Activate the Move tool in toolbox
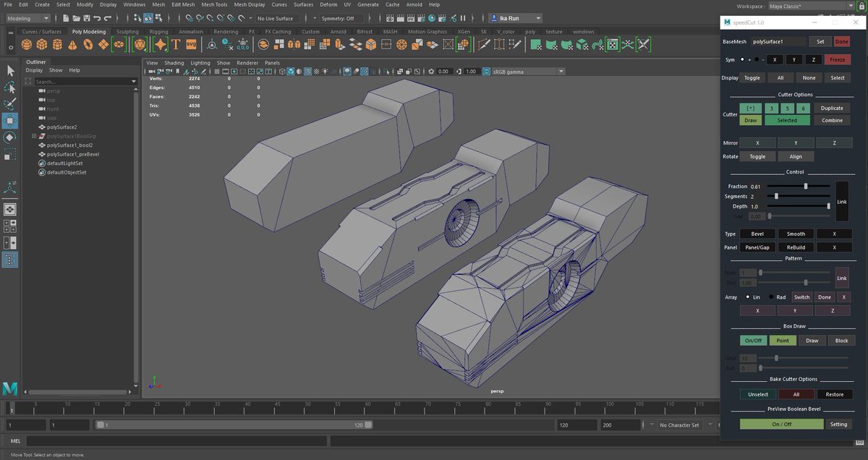This screenshot has height=460, width=868. 10,121
